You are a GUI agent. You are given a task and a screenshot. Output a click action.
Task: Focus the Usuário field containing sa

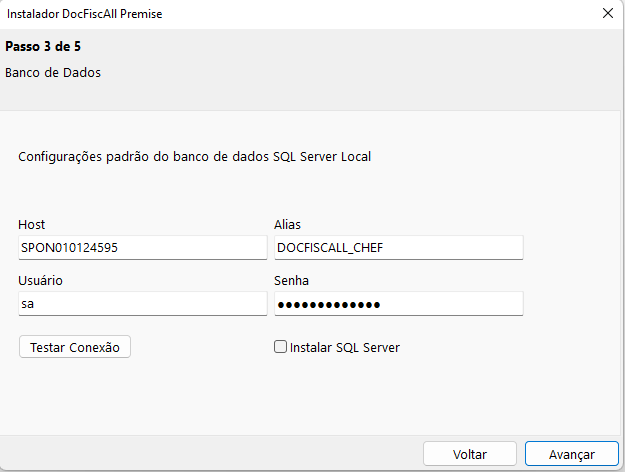click(x=143, y=304)
